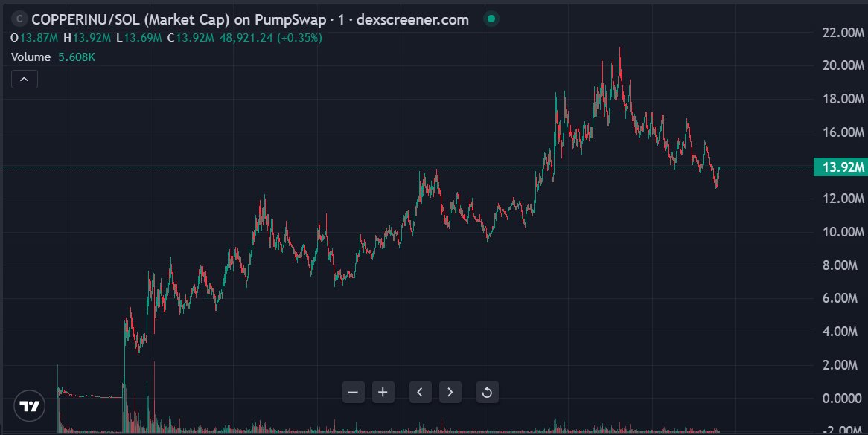
Task: Click the 13.92M current price label
Action: 841,167
